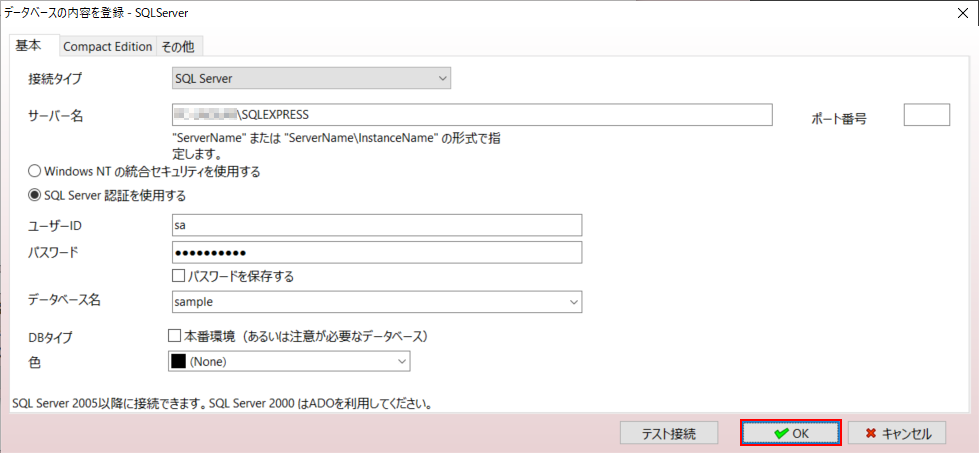Click the SQL Server 2005以降に接続できます note text
The height and width of the screenshot is (453, 979).
223,403
